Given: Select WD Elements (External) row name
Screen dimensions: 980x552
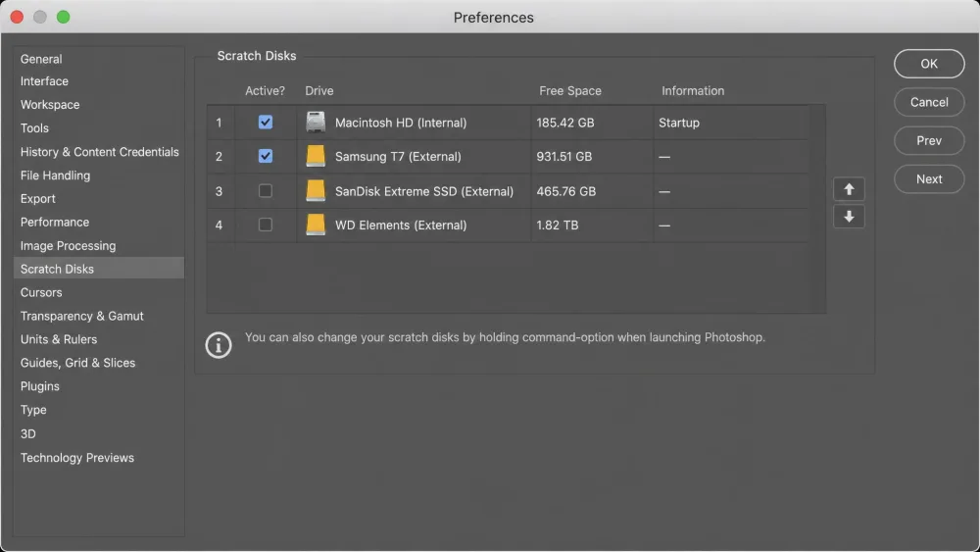Looking at the screenshot, I should click(401, 226).
